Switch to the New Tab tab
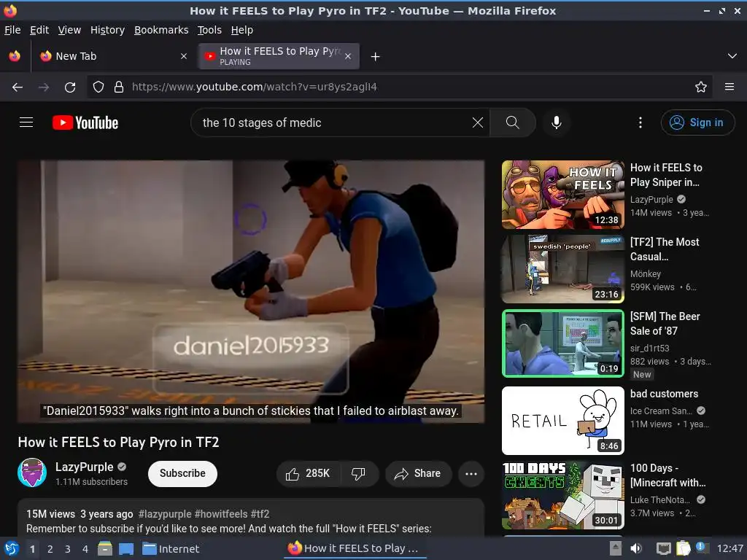 pyautogui.click(x=113, y=56)
